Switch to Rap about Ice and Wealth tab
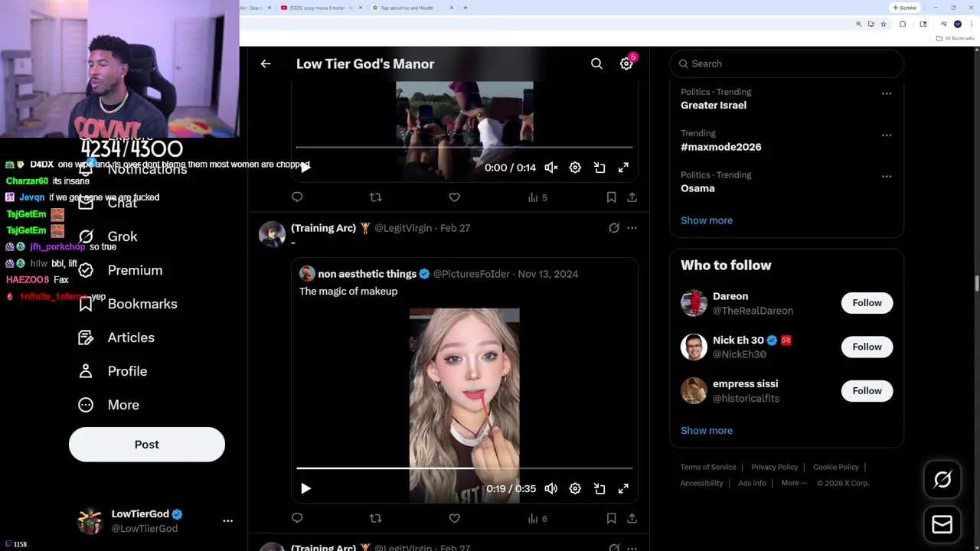 pyautogui.click(x=412, y=8)
